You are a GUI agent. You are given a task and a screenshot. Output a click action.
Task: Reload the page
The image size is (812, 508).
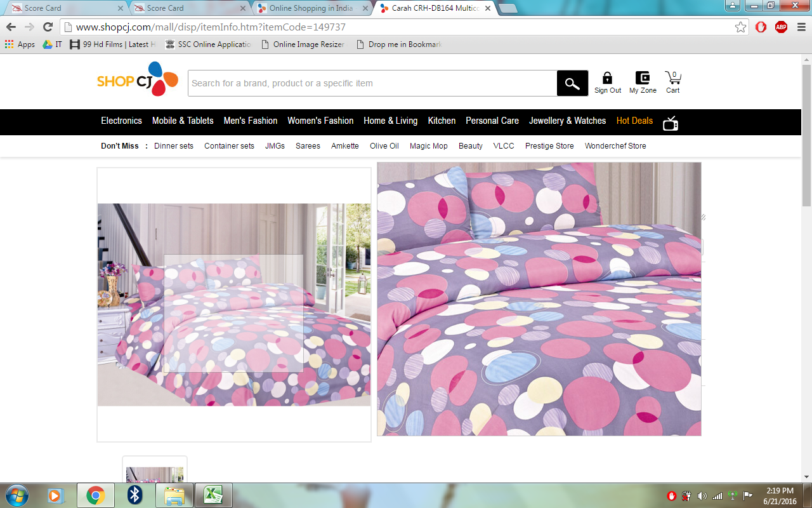(48, 27)
